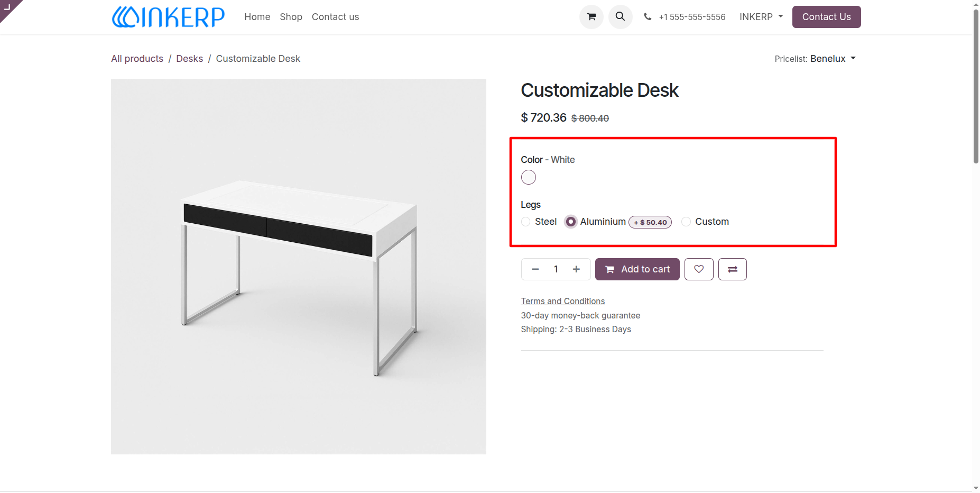Go to All products breadcrumb
This screenshot has height=493, width=980.
point(137,59)
